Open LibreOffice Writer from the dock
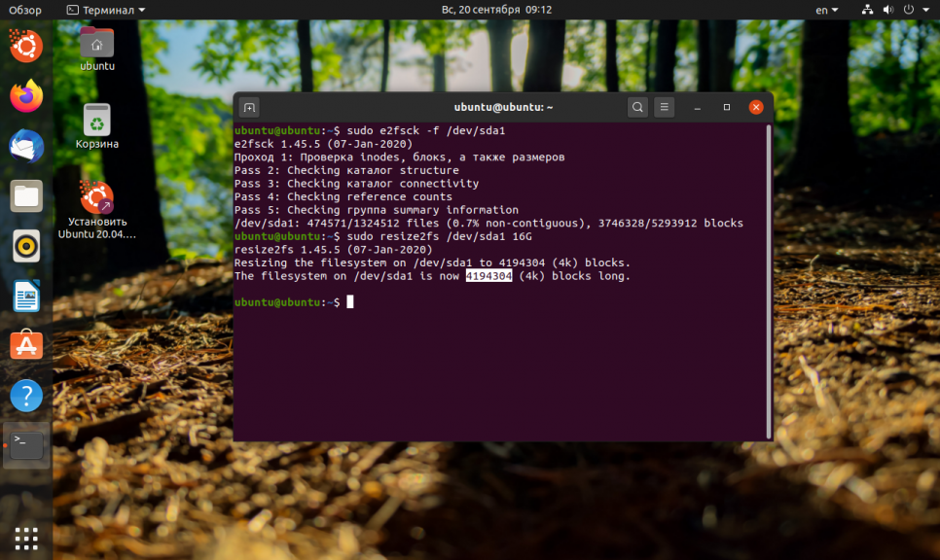The image size is (940, 560). (25, 296)
